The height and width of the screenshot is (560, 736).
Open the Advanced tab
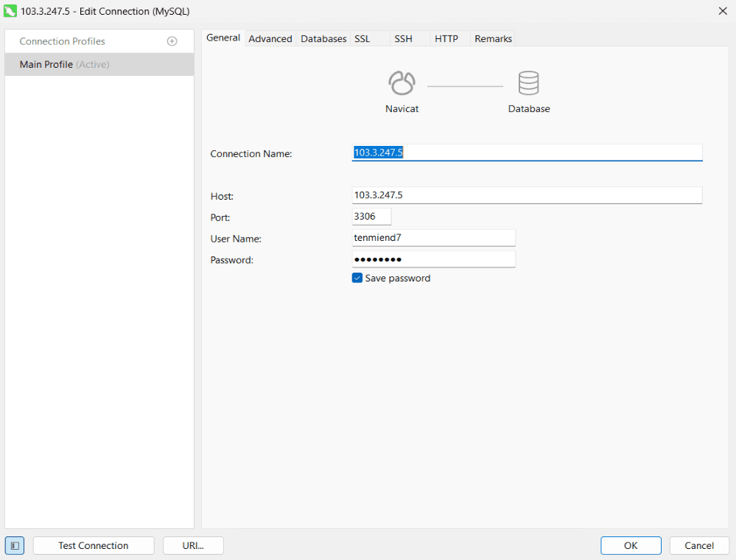pos(270,38)
